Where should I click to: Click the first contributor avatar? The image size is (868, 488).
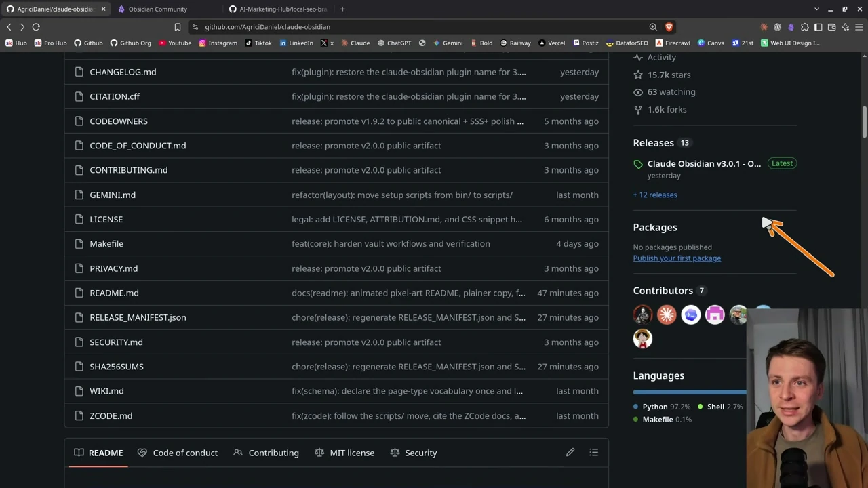pos(643,314)
